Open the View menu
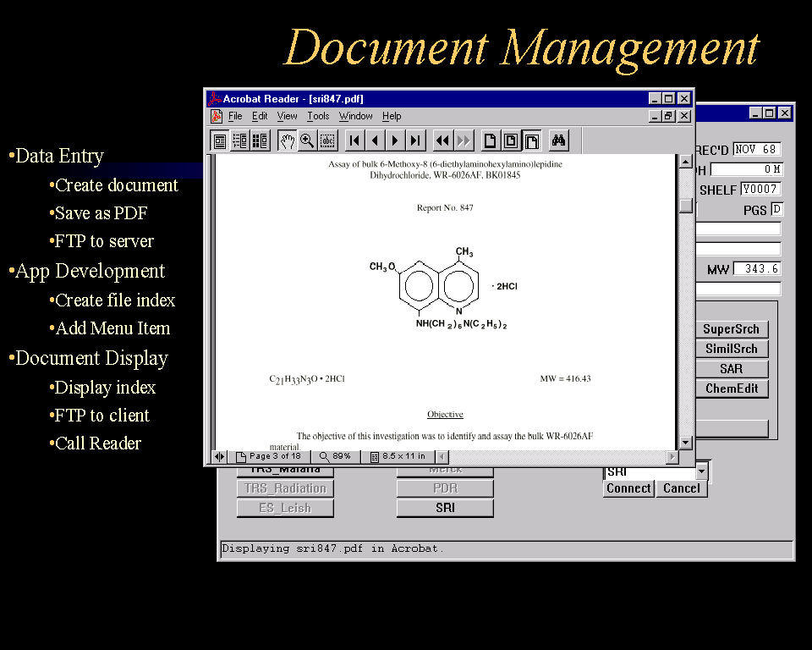Screen dimensions: 812x650 288,116
